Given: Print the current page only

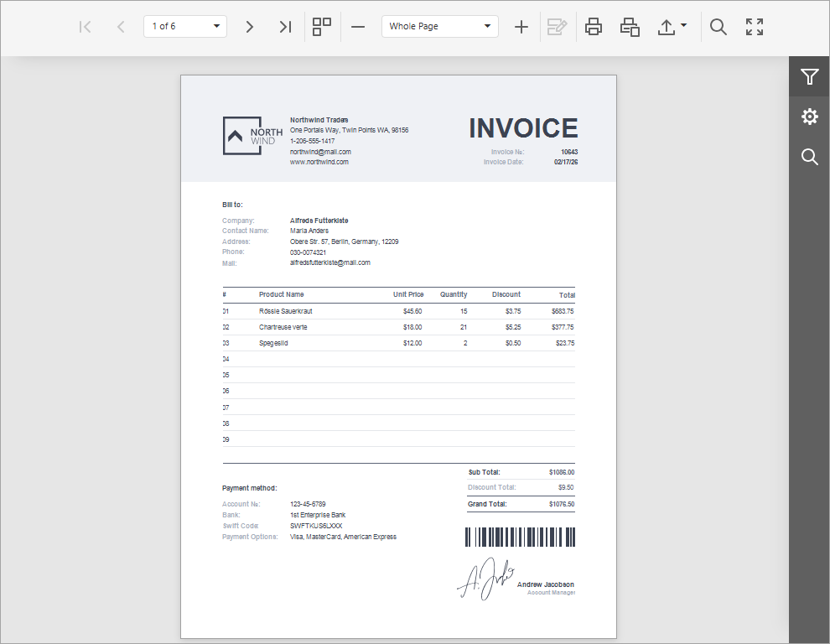Looking at the screenshot, I should [x=630, y=27].
